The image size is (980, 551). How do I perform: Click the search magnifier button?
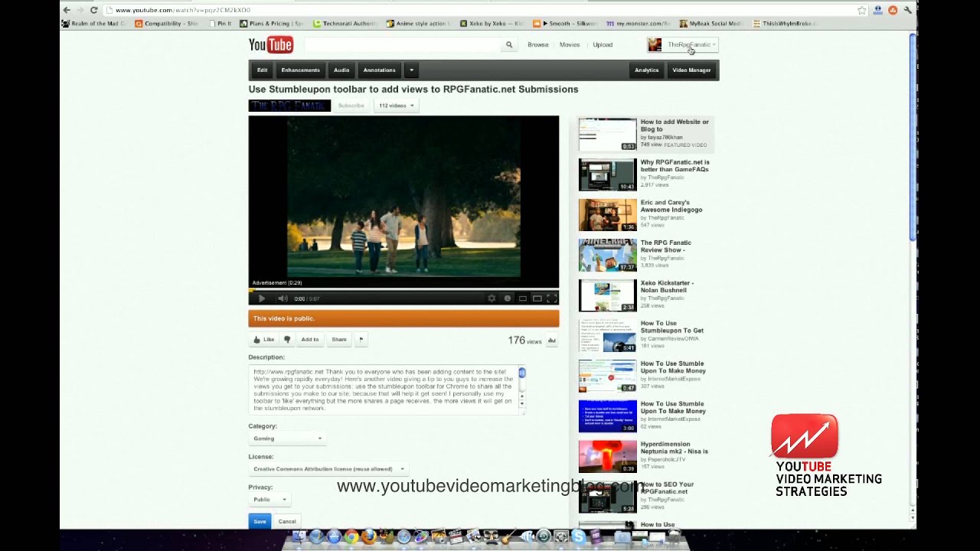point(509,44)
